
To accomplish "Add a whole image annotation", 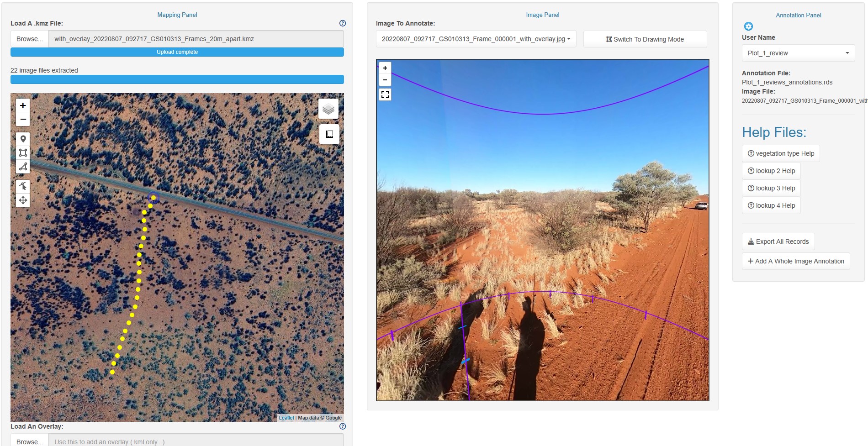I will (x=795, y=261).
